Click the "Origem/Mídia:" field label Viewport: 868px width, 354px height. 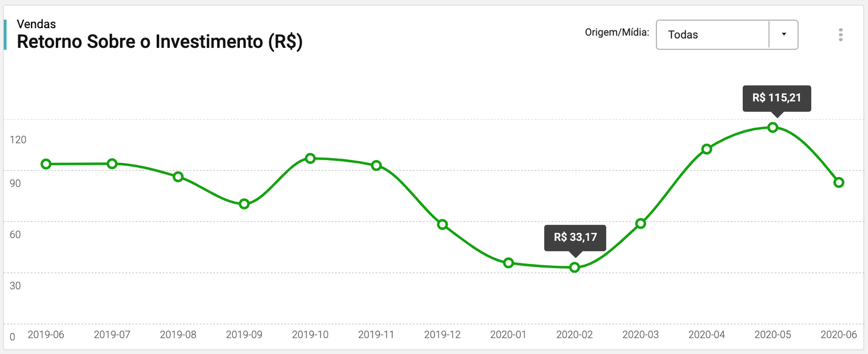pyautogui.click(x=617, y=33)
